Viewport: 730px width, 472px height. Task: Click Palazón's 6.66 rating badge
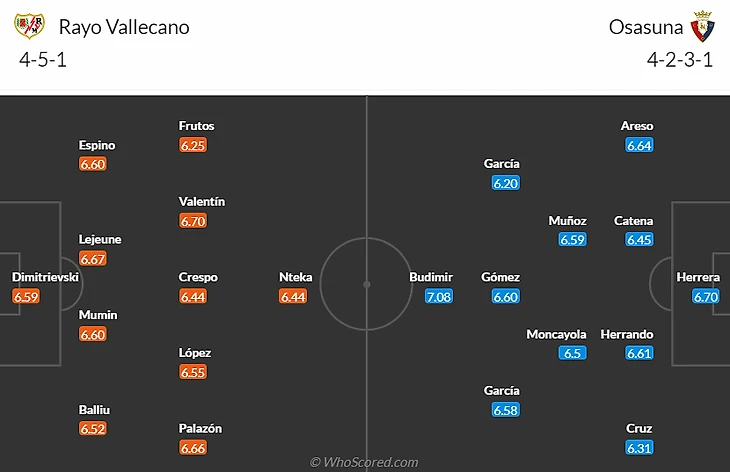(193, 448)
